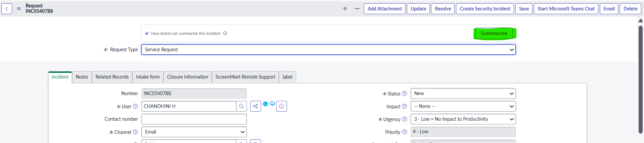Click the vertical scrollbar thumb
The image size is (644, 143).
pyautogui.click(x=641, y=79)
